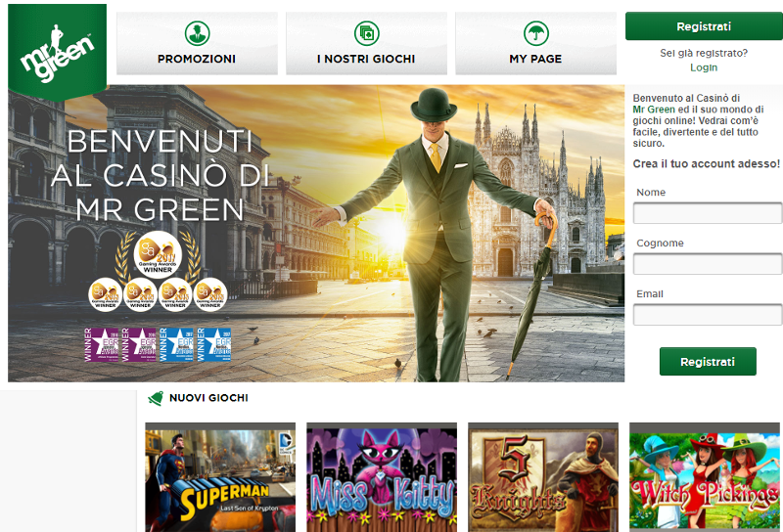783x532 pixels.
Task: Click the top Registrati button
Action: click(704, 26)
